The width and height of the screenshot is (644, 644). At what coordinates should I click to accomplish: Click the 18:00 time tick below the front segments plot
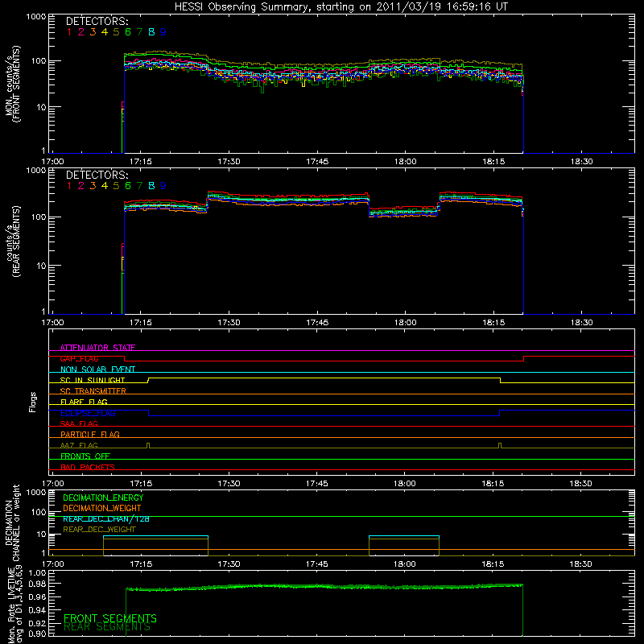tap(405, 162)
